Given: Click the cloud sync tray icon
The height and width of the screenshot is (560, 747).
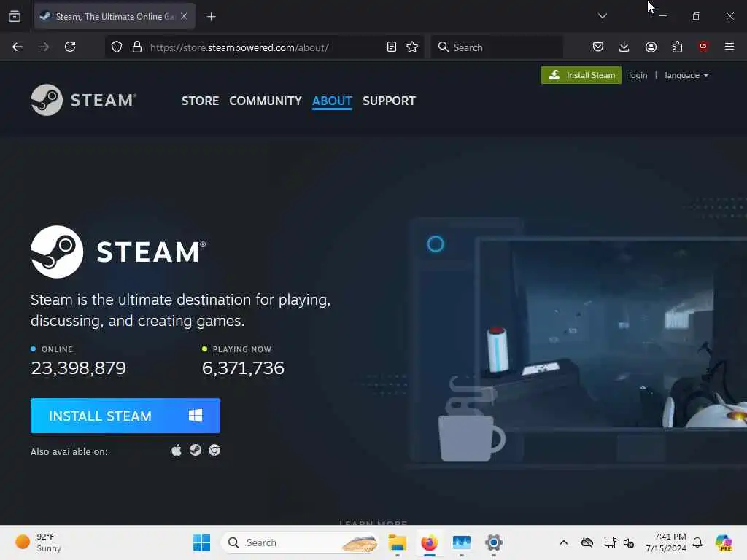Looking at the screenshot, I should tap(587, 542).
